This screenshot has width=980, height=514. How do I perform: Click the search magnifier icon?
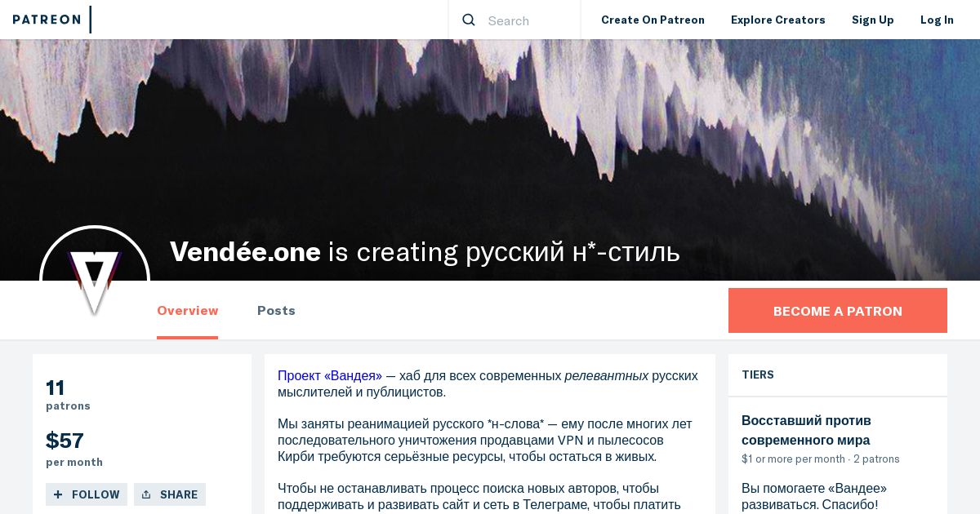click(469, 20)
